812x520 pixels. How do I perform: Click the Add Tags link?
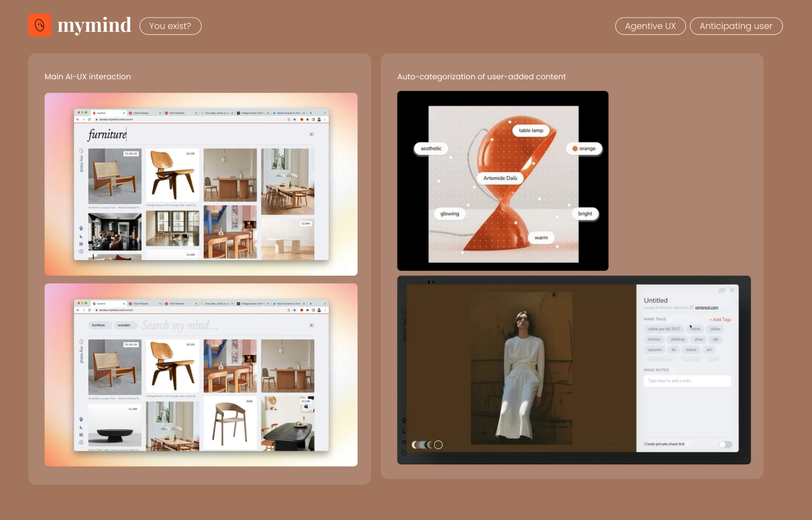click(x=720, y=319)
